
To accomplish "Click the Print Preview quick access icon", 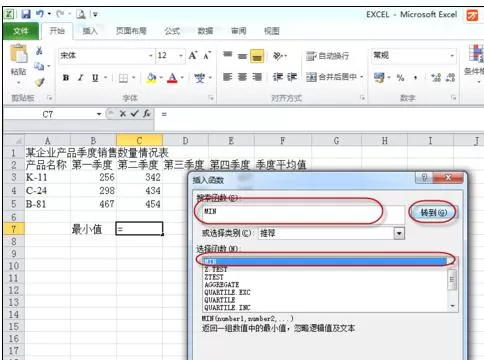I will click(x=81, y=14).
